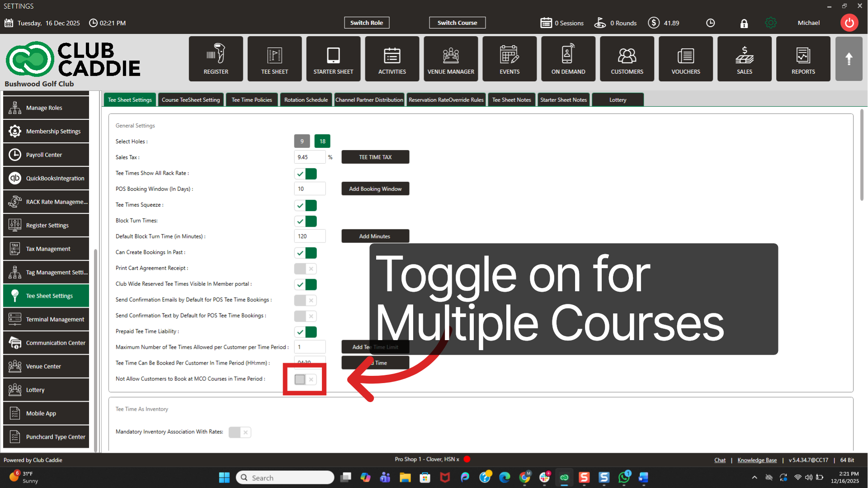868x488 pixels.
Task: Click the green settings gear icon
Action: tap(771, 23)
